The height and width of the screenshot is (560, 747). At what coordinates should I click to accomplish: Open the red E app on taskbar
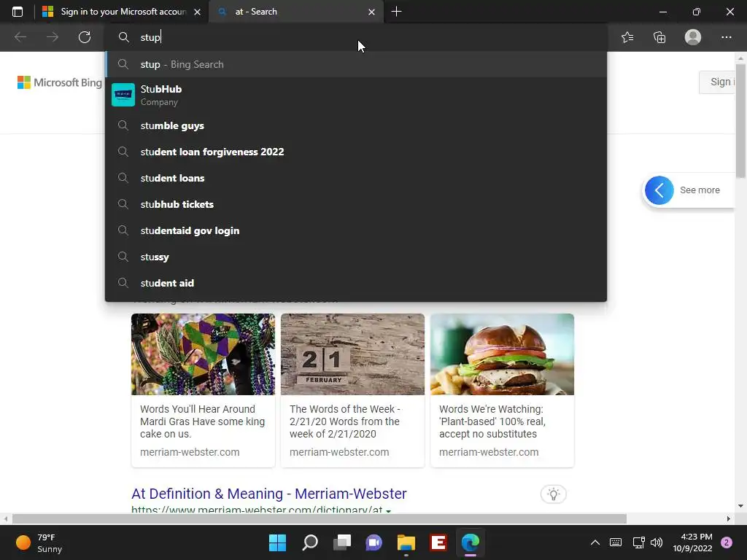click(438, 542)
